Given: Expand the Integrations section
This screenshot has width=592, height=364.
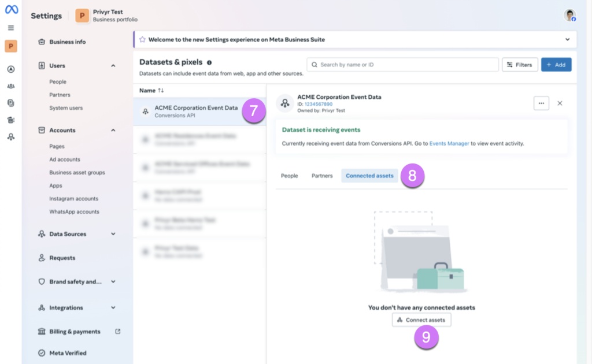Looking at the screenshot, I should [x=113, y=308].
